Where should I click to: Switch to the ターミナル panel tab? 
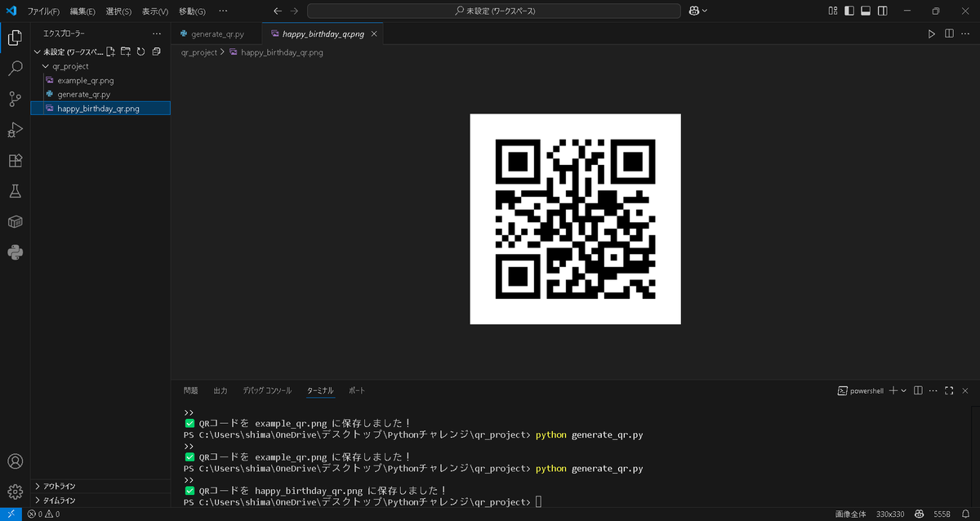click(x=320, y=391)
